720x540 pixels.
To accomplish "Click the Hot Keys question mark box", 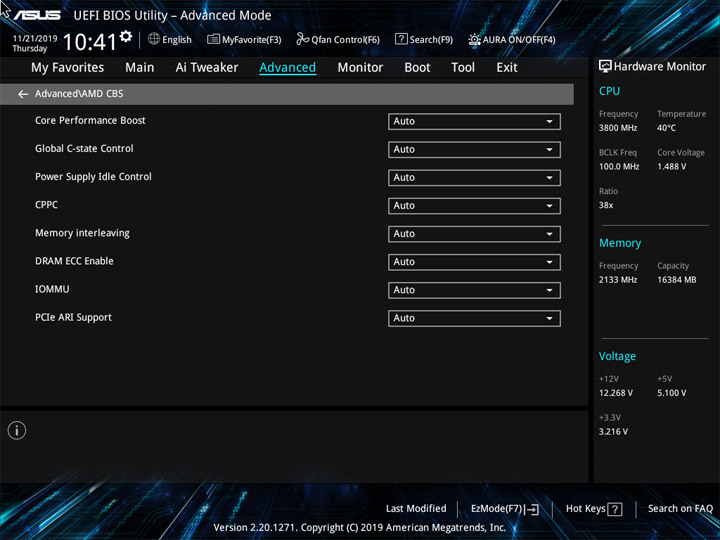I will pos(615,509).
